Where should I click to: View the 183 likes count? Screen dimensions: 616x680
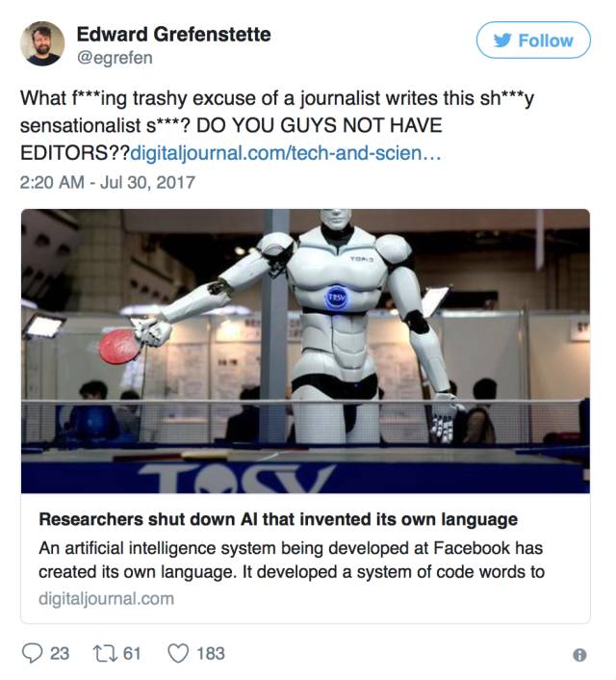pos(211,654)
